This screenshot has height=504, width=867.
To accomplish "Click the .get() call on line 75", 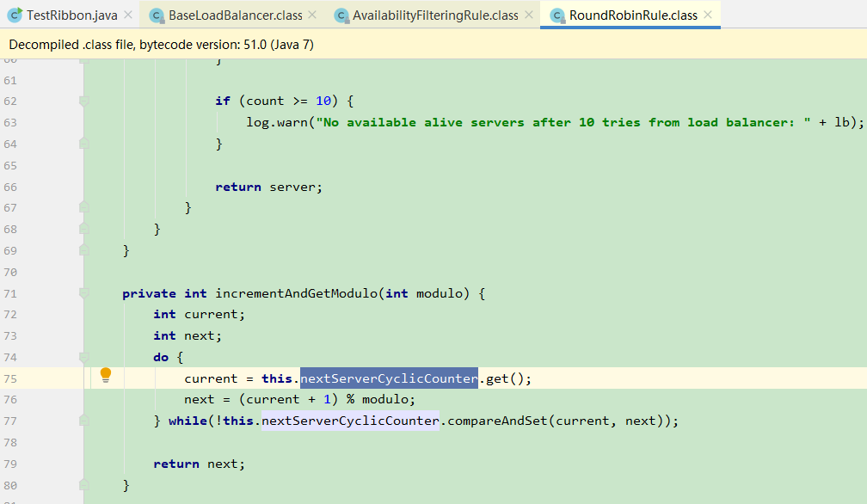I will [x=505, y=378].
